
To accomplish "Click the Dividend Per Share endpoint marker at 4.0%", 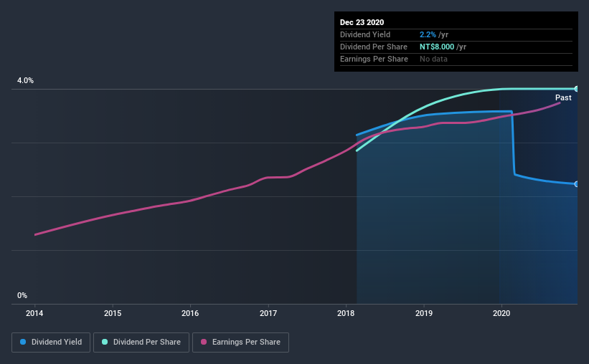I will point(577,89).
